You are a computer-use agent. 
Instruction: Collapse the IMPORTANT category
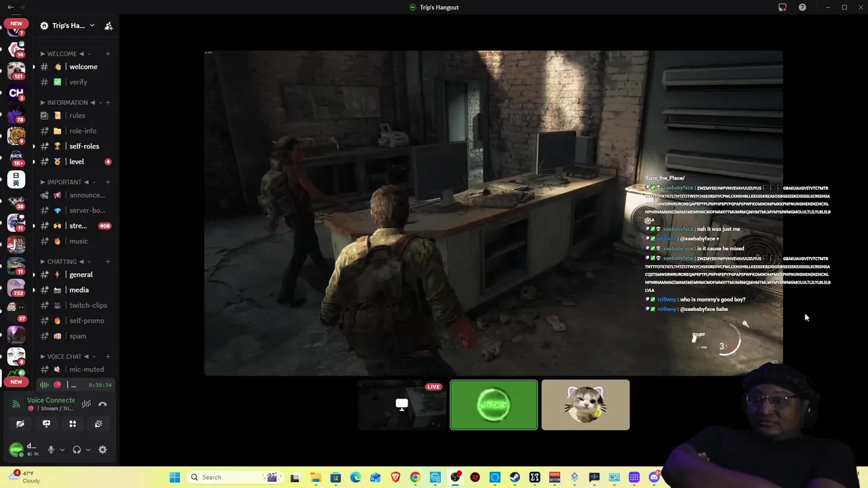[64, 182]
